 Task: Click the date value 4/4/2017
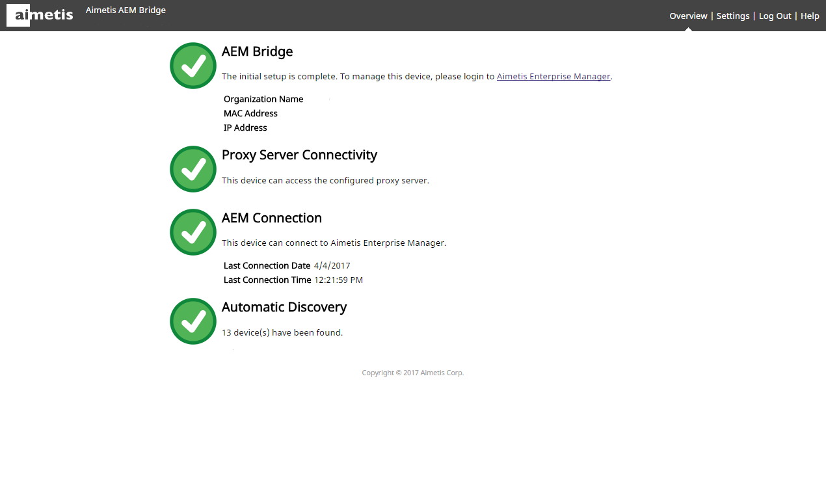pyautogui.click(x=332, y=265)
